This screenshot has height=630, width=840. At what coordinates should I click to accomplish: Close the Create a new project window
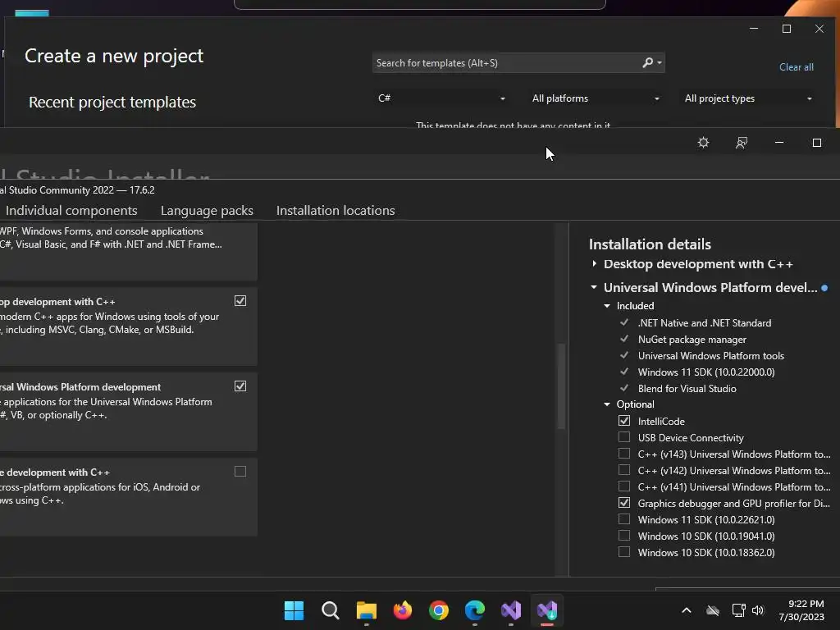[819, 29]
